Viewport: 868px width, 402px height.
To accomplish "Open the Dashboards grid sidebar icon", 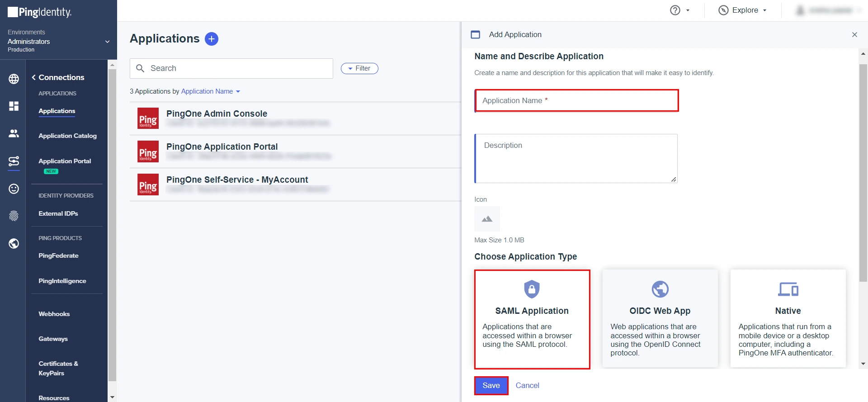I will point(14,106).
